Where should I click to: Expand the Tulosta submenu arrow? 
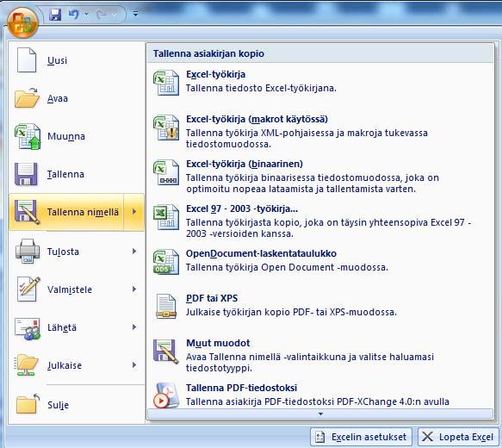134,252
